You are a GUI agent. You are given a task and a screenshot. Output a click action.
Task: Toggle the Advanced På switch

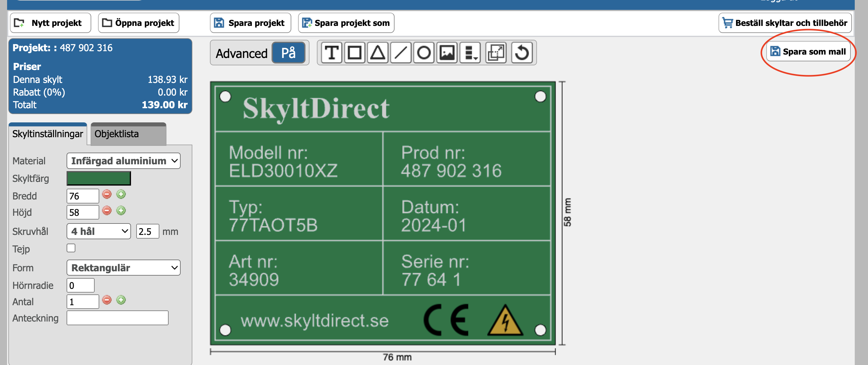pyautogui.click(x=289, y=53)
